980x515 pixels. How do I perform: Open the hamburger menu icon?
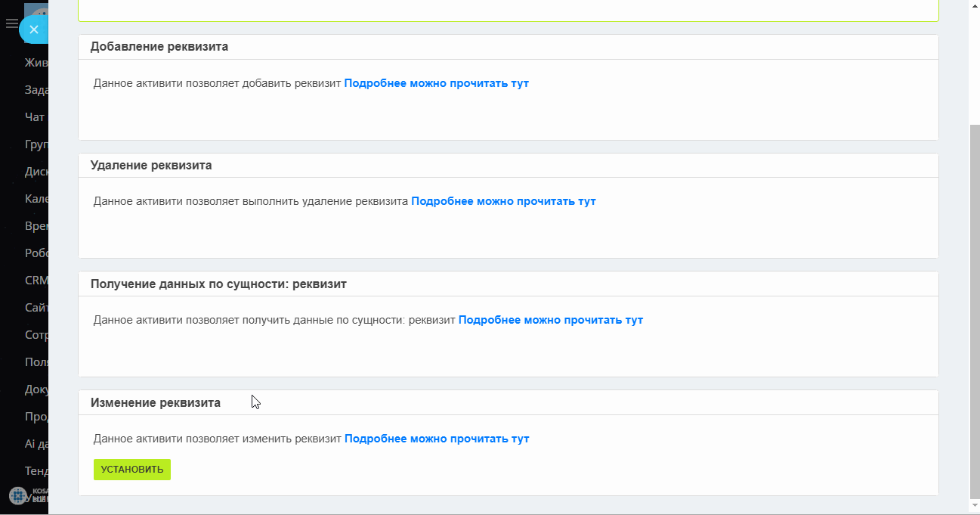[x=11, y=24]
